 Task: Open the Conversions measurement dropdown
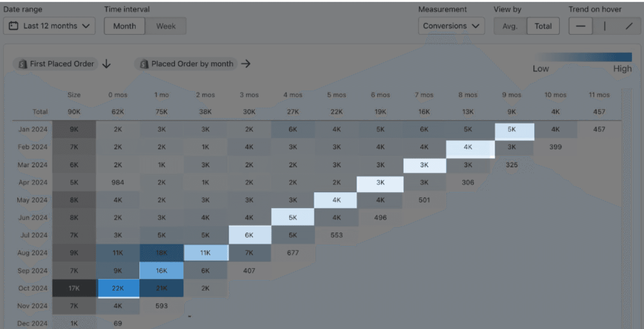[451, 26]
